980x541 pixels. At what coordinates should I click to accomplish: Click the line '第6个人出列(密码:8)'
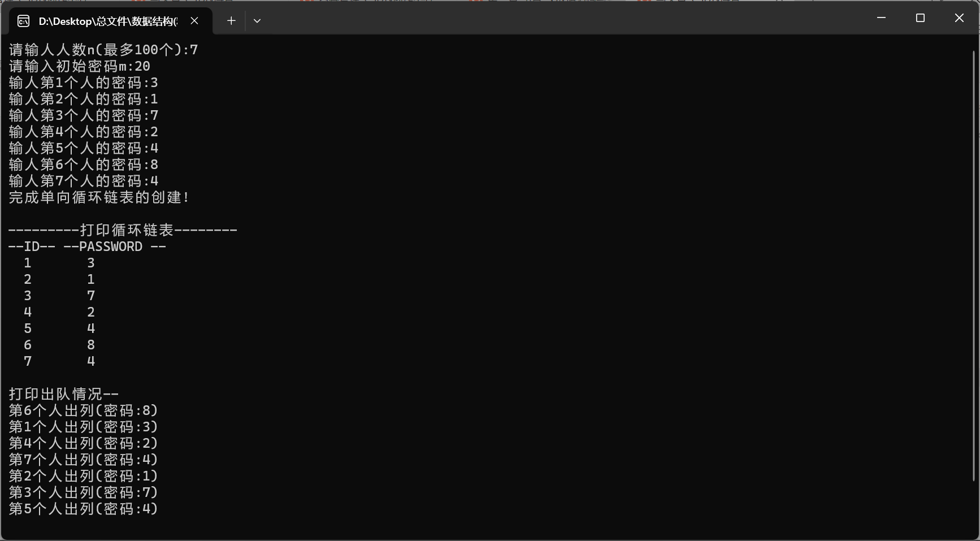click(84, 410)
